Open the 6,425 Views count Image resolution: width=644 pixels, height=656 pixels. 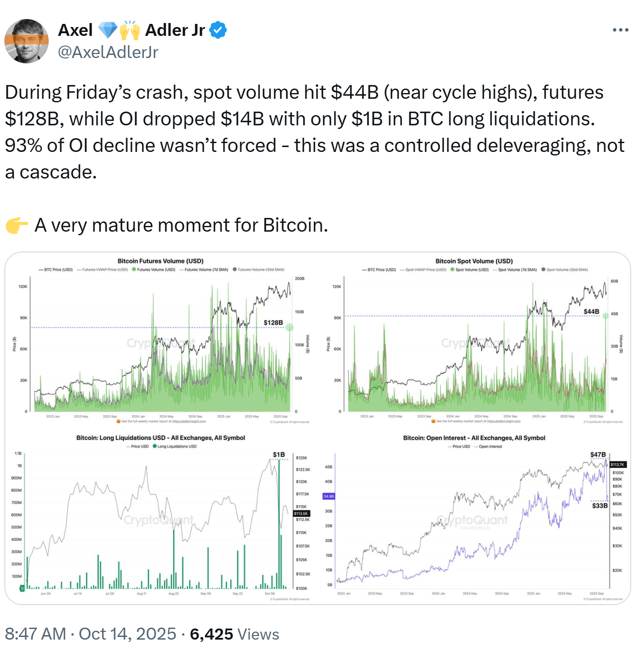click(x=234, y=634)
